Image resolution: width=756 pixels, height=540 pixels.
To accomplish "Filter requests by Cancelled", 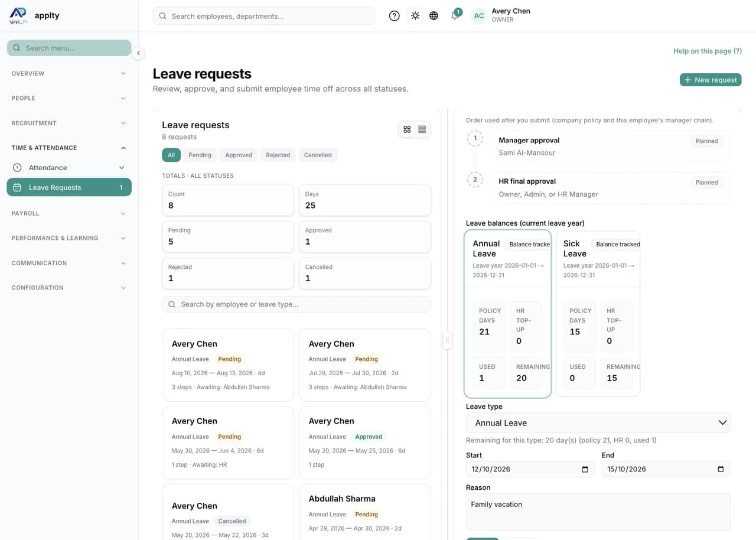I will [318, 155].
